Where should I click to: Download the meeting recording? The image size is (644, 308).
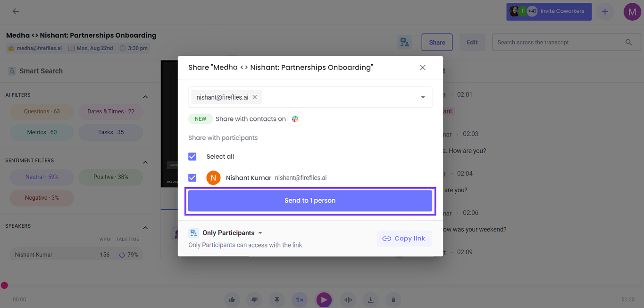point(370,299)
